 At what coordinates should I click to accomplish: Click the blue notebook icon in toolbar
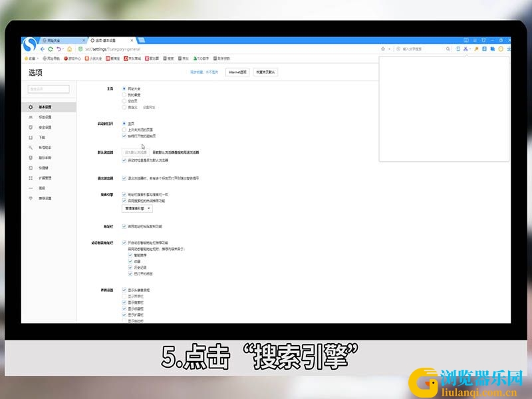pyautogui.click(x=484, y=49)
